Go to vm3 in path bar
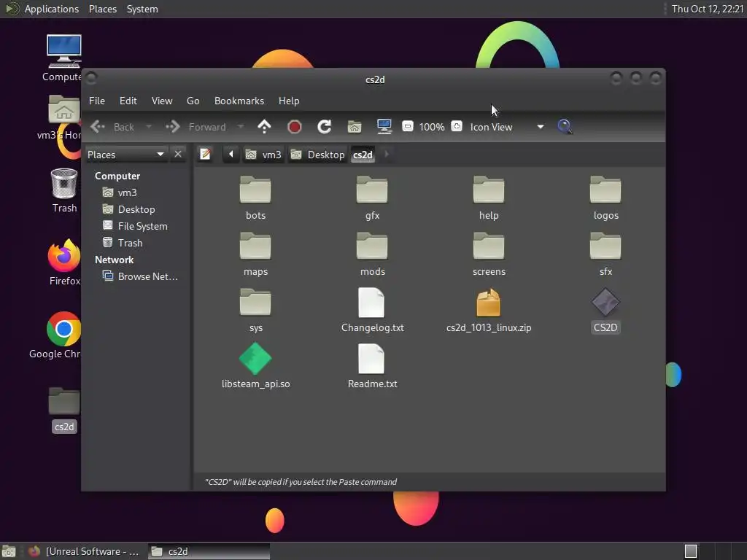 click(263, 155)
